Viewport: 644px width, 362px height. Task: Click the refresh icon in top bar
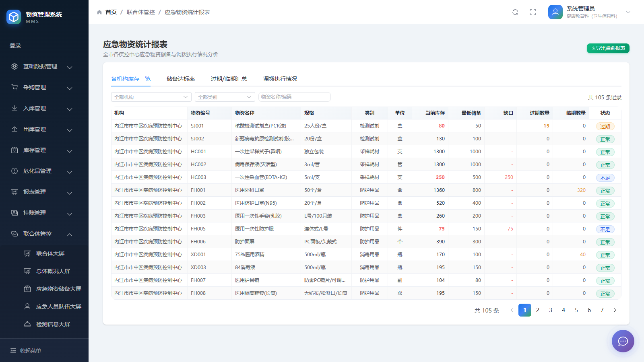click(x=515, y=12)
